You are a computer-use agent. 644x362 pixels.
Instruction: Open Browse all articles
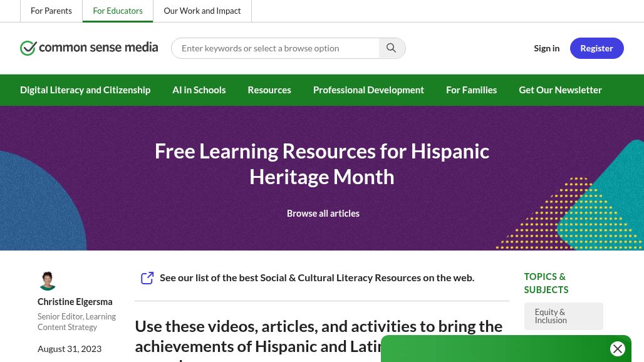click(323, 213)
